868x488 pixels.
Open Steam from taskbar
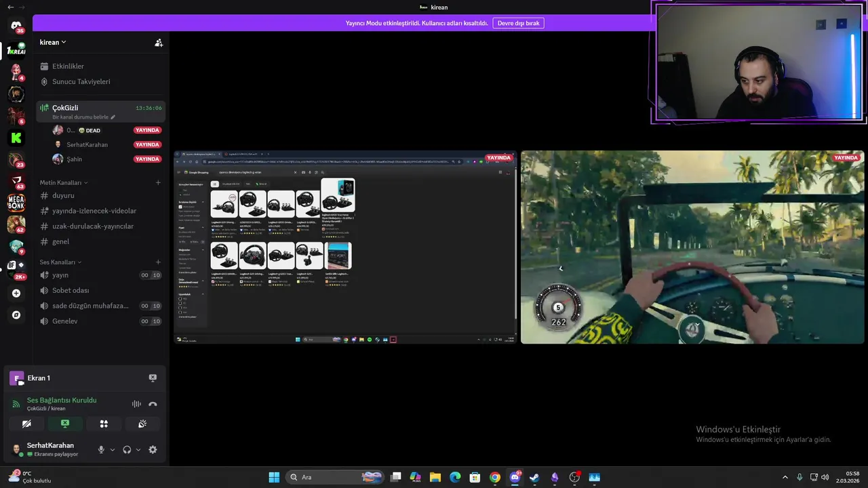click(534, 477)
